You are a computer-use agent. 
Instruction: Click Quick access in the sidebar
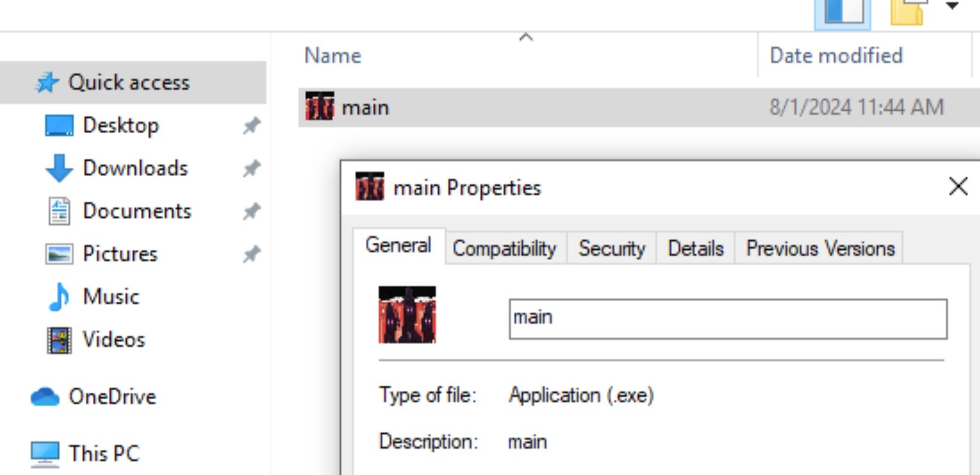[128, 83]
